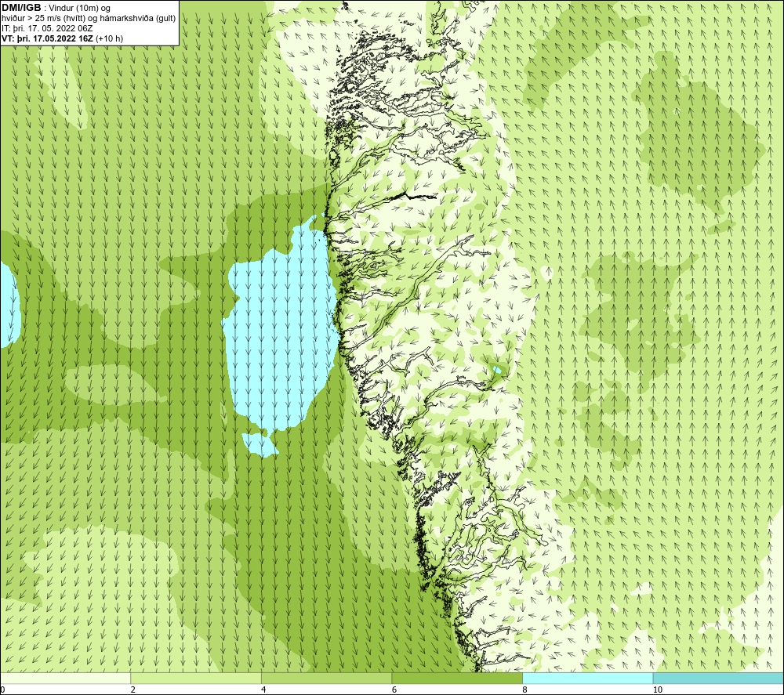Click the legend label '6'
The height and width of the screenshot is (695, 784).
(x=394, y=690)
